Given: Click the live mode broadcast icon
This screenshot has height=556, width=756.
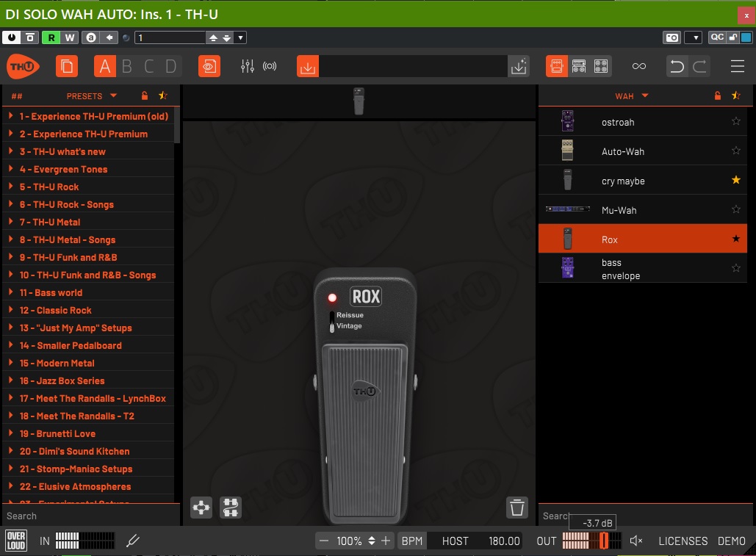Looking at the screenshot, I should (x=270, y=67).
